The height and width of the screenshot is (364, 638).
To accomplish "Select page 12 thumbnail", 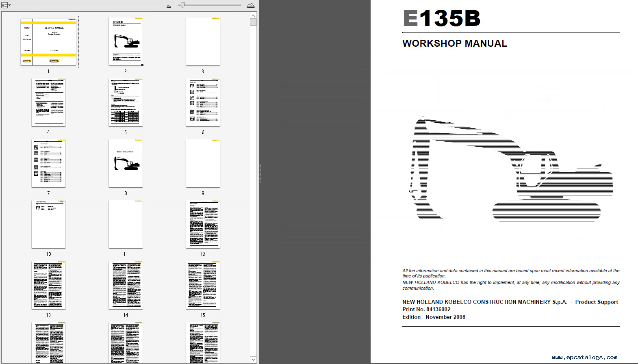I will point(203,224).
